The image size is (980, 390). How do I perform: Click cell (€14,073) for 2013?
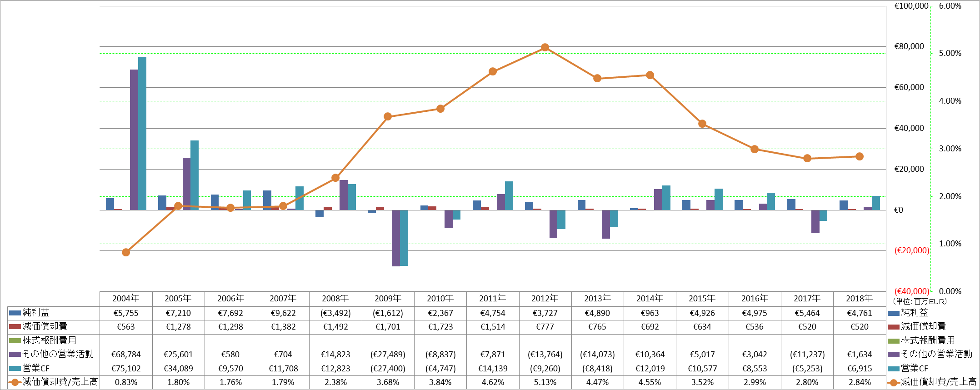[x=597, y=355]
